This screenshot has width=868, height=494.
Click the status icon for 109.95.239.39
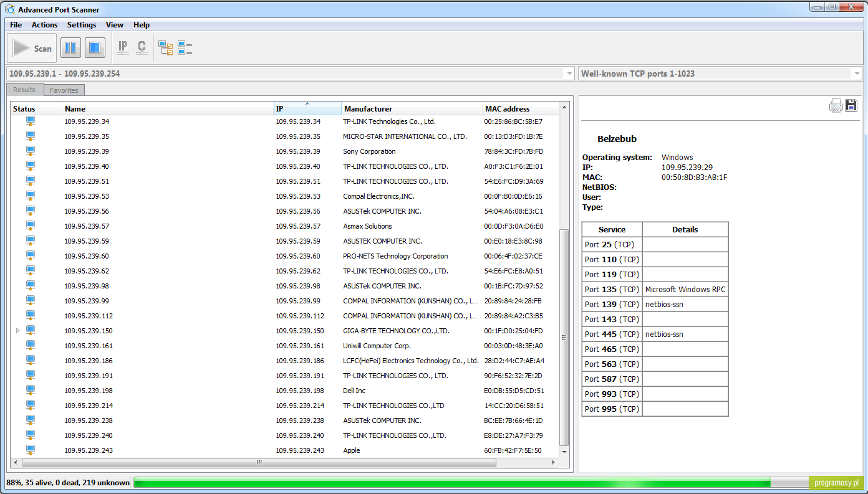(30, 151)
